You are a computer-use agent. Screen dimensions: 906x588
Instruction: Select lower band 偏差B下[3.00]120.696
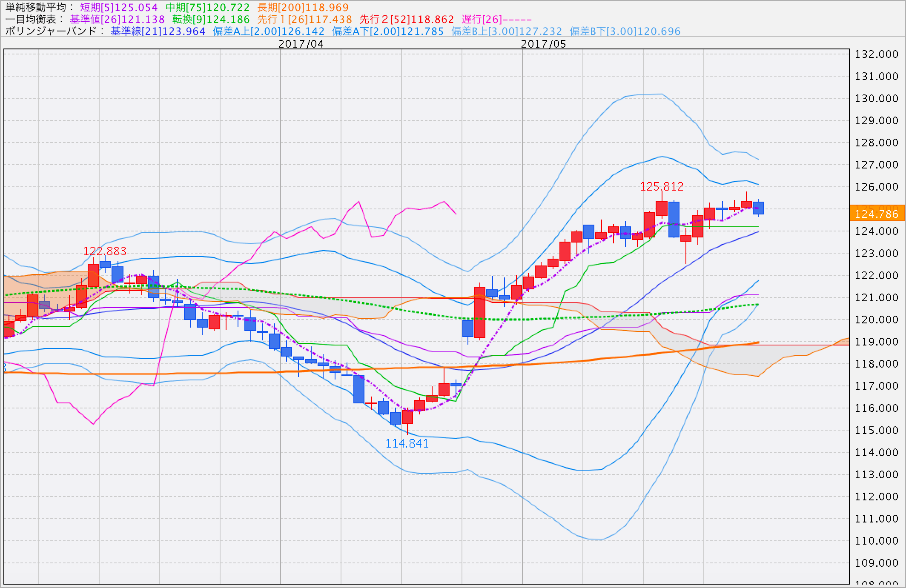tap(625, 31)
